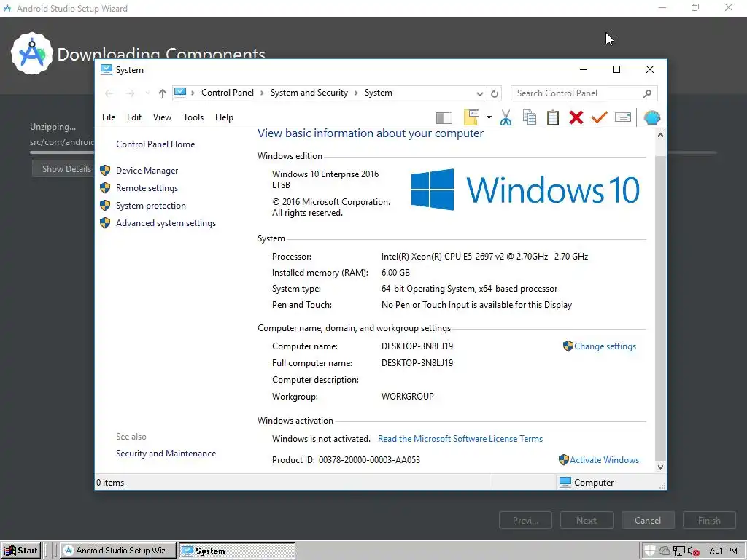This screenshot has width=747, height=560.
Task: Open Remote settings
Action: (147, 188)
